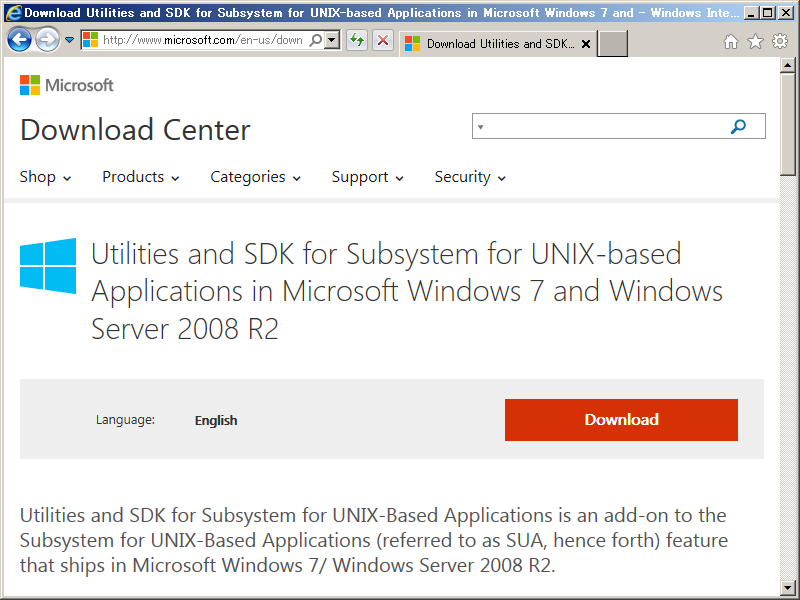Expand the Categories menu
800x600 pixels.
(255, 177)
